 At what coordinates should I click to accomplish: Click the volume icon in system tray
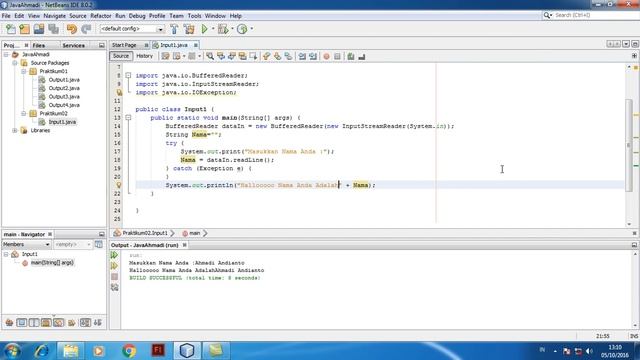(x=589, y=351)
